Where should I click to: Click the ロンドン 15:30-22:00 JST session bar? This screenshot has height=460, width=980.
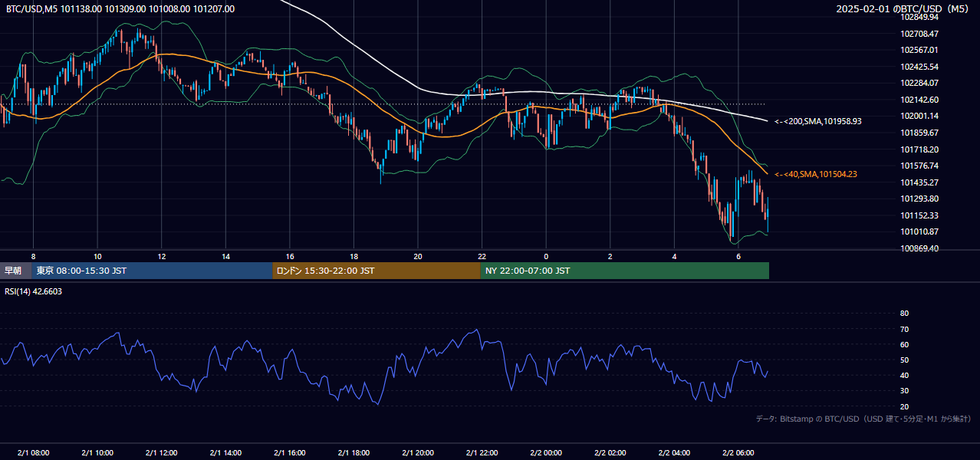click(x=377, y=271)
